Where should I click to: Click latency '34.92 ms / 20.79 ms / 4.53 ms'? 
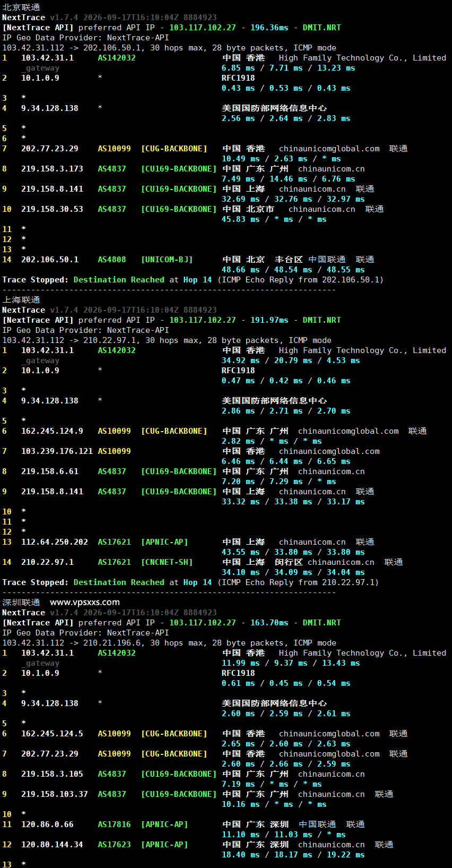pos(291,360)
